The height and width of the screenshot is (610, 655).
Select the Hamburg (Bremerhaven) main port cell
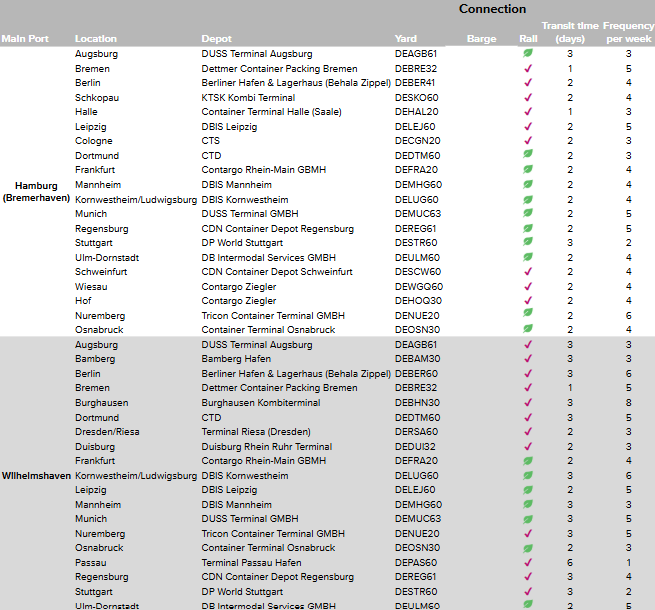pos(36,192)
